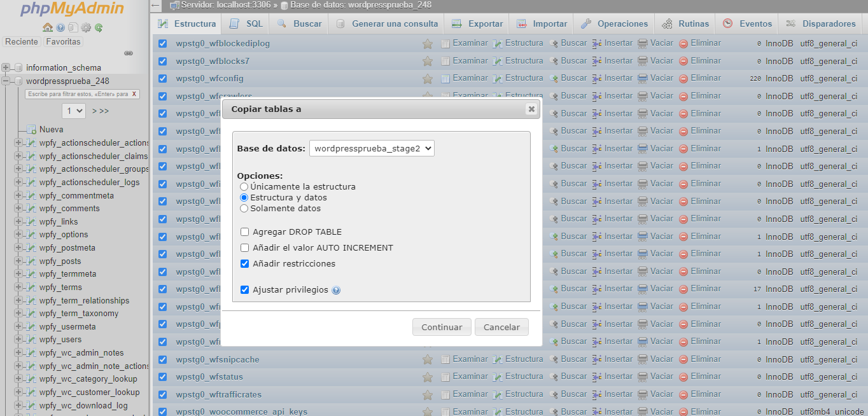Click the Cancelar button
Screen dimensions: 868x416
[x=501, y=327]
